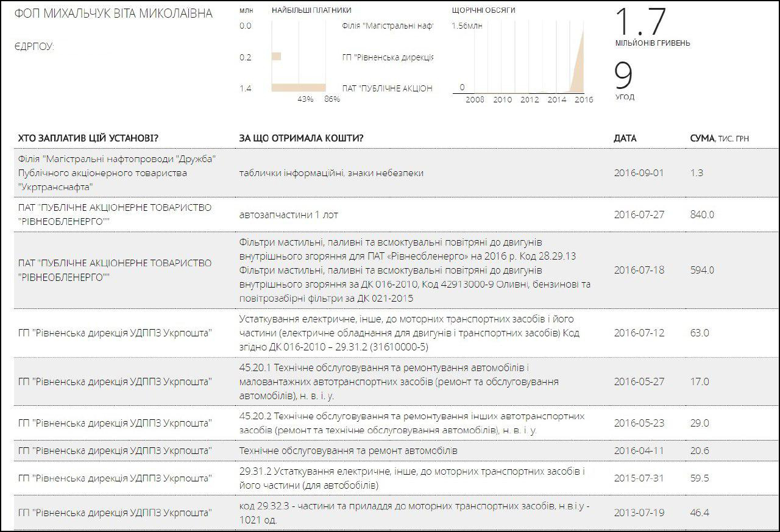Sort by the ДАТА column header
The height and width of the screenshot is (532, 780).
[625, 138]
